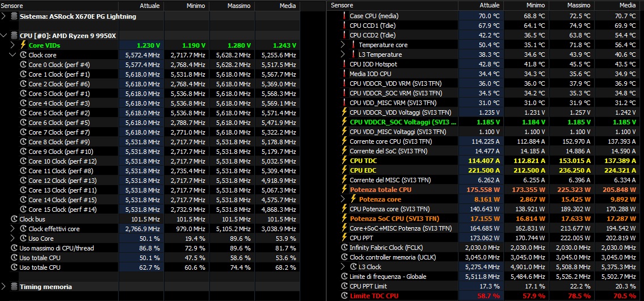Click the 70.0 °C Case CPU current value
Viewport: 644px width, 301px height.
[489, 16]
